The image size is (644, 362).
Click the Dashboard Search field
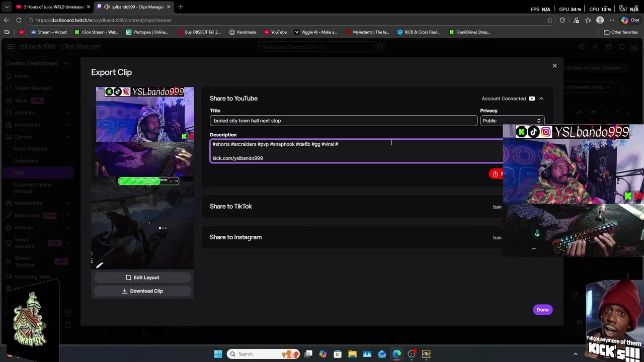[x=317, y=47]
